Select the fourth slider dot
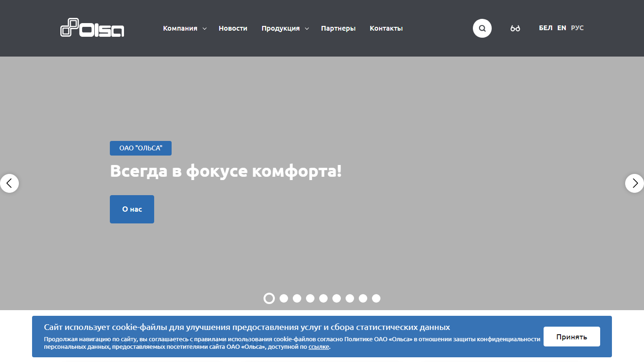644x362 pixels. 310,298
